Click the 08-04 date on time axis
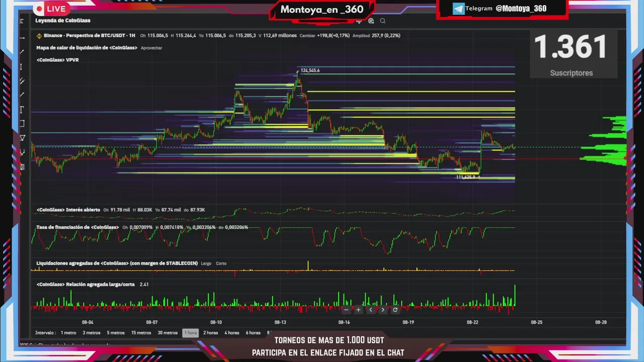The width and height of the screenshot is (644, 362). point(88,322)
